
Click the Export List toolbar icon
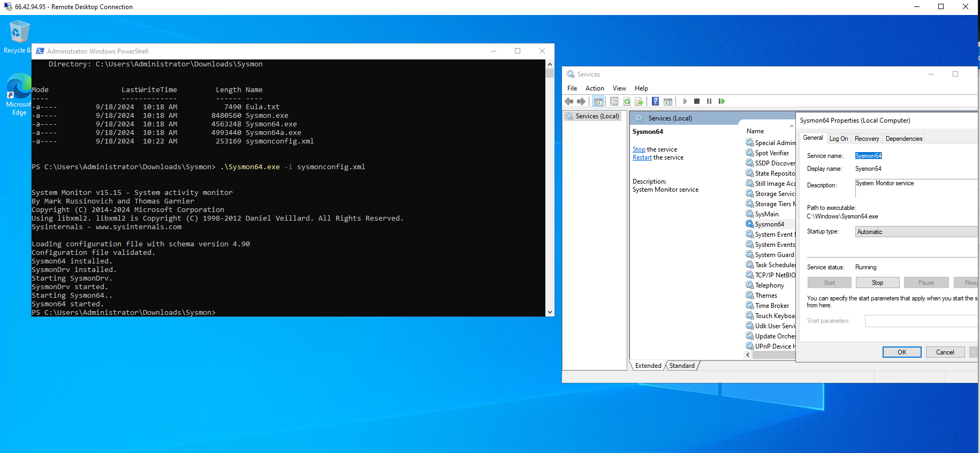point(639,101)
